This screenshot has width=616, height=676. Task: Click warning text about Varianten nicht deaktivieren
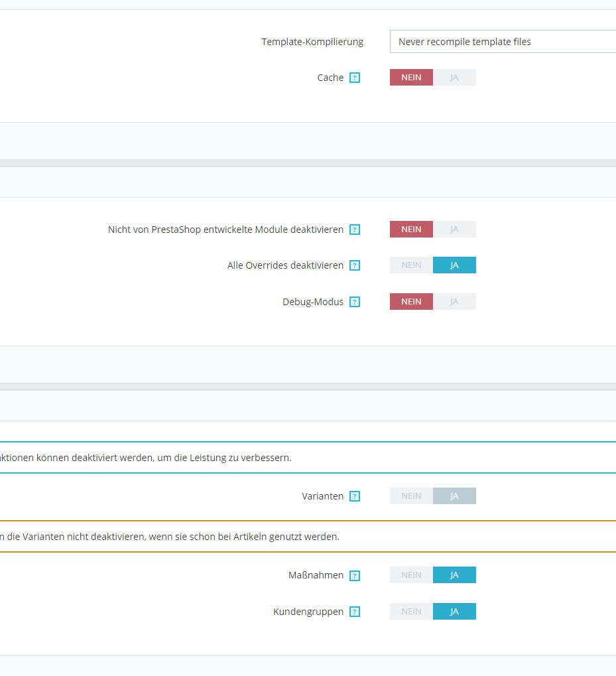click(x=170, y=536)
